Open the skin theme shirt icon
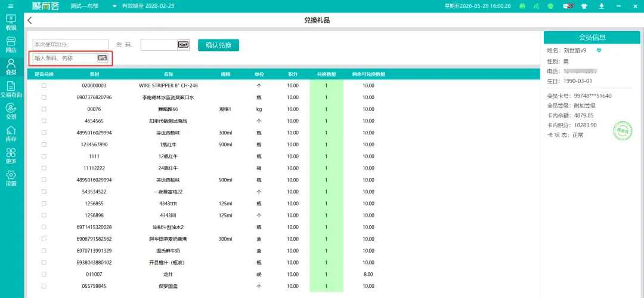 click(x=584, y=6)
